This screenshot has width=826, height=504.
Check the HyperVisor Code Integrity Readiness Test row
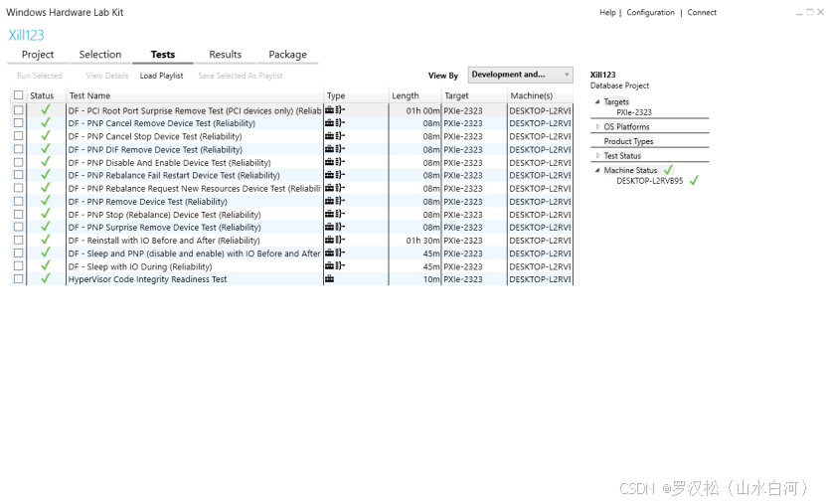19,279
